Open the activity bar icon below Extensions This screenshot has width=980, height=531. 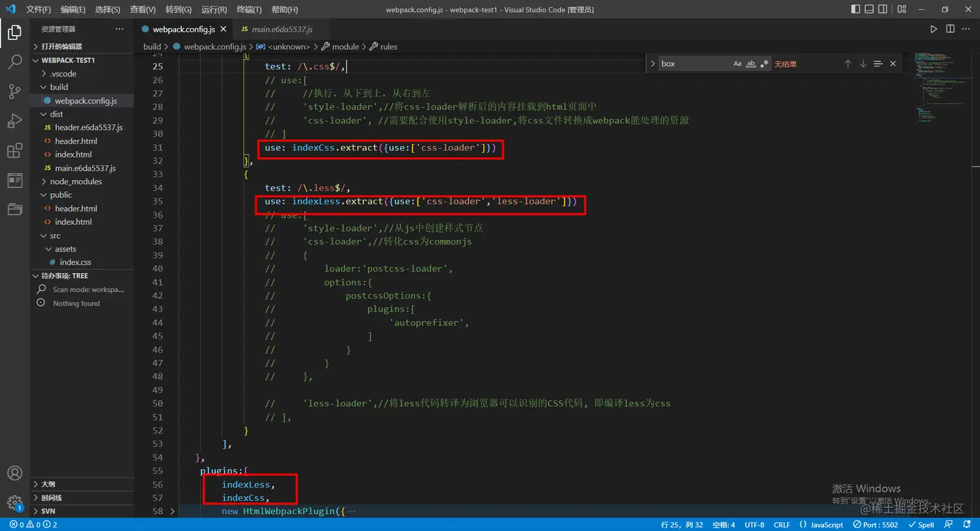click(14, 180)
